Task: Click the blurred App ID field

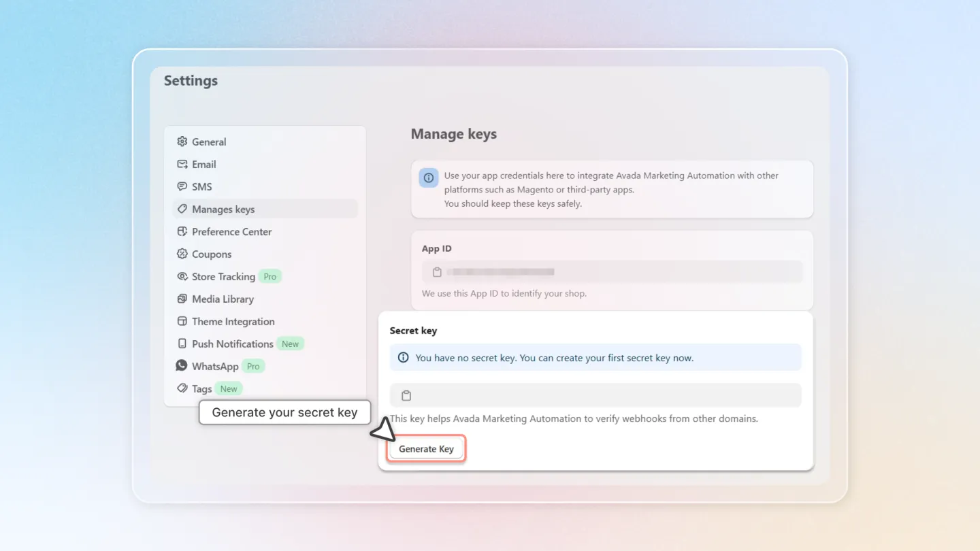Action: click(612, 272)
